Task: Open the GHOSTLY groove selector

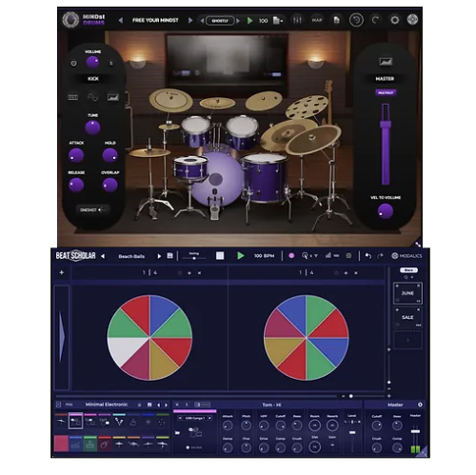Action: 220,21
